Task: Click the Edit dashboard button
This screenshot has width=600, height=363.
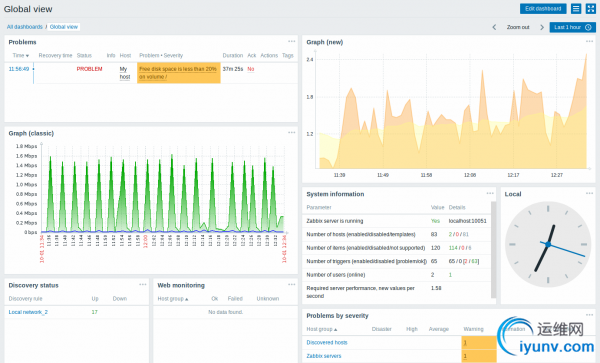Action: coord(543,8)
